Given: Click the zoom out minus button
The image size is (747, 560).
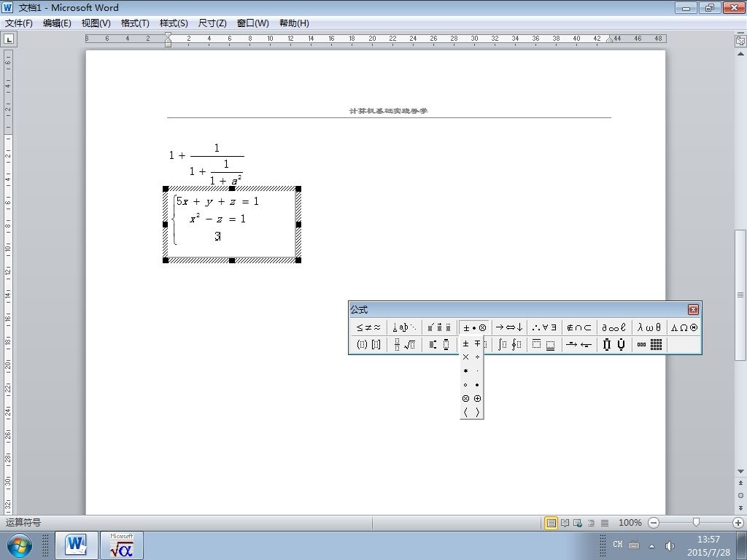Looking at the screenshot, I should (654, 523).
